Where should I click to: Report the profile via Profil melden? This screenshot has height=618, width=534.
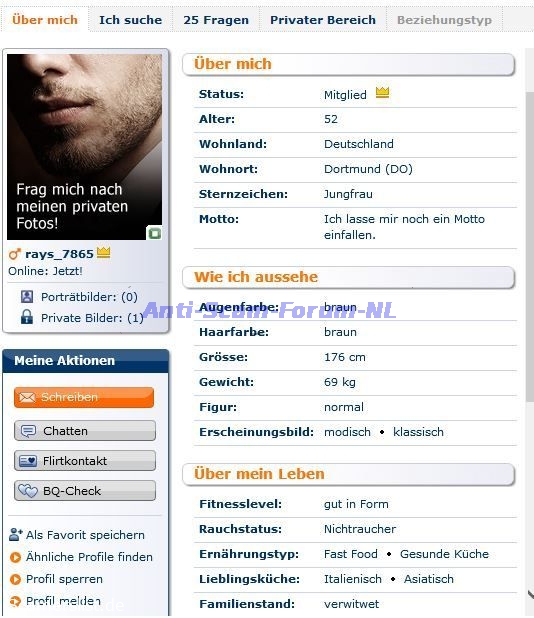[x=63, y=601]
